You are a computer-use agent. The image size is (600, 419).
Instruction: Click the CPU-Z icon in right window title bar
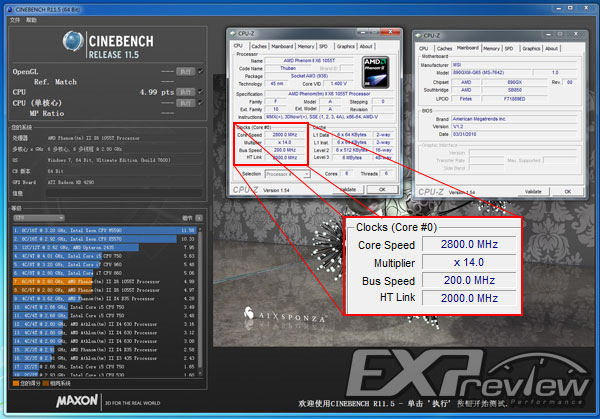pyautogui.click(x=420, y=35)
